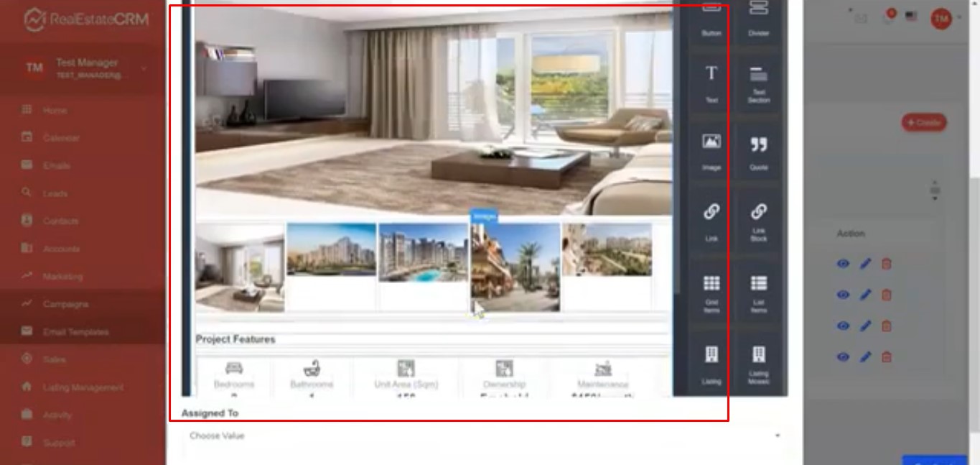980x465 pixels.
Task: Open Email Templates in the sidebar
Action: (75, 332)
